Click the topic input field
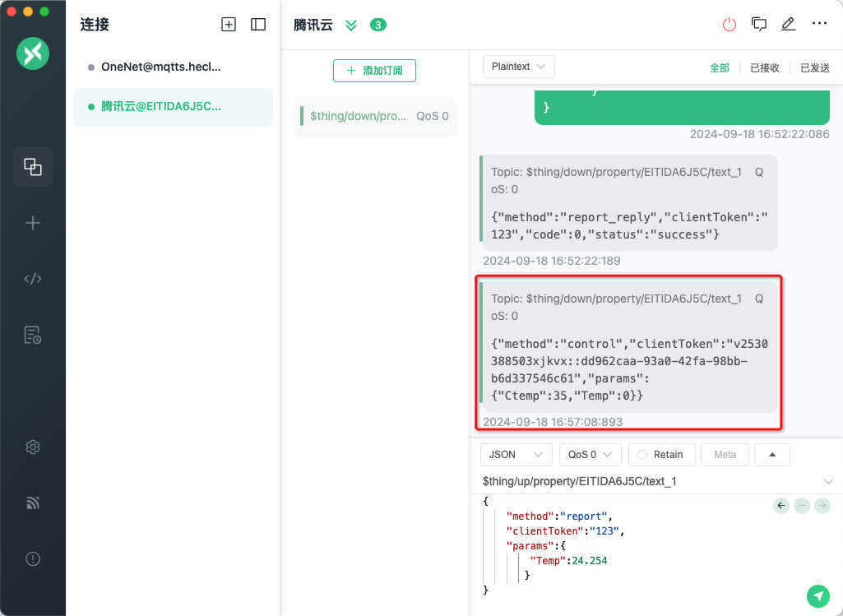This screenshot has height=616, width=843. click(x=650, y=481)
